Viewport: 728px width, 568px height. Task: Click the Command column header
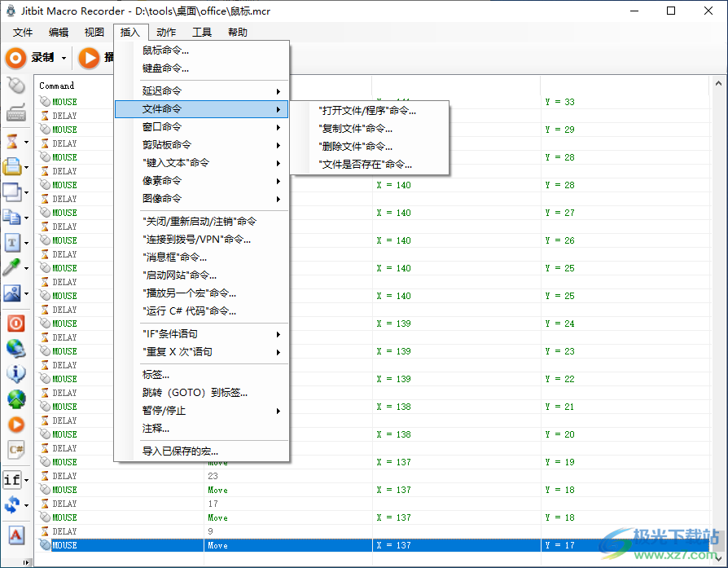(x=56, y=86)
